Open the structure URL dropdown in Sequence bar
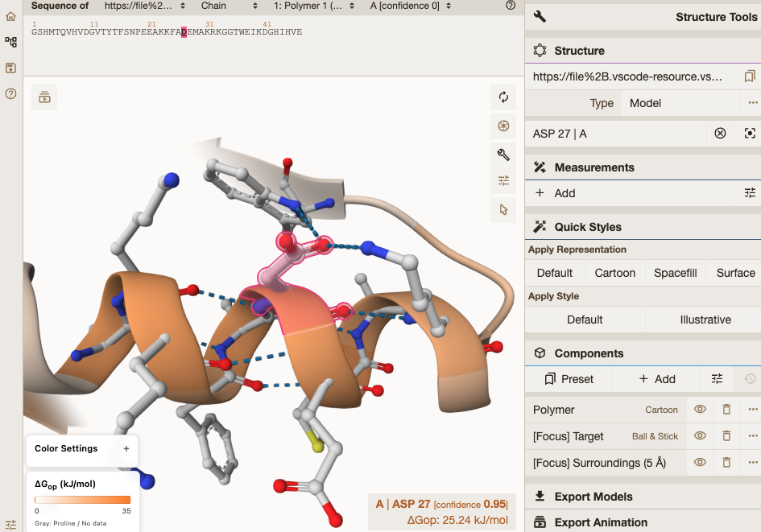 [145, 6]
